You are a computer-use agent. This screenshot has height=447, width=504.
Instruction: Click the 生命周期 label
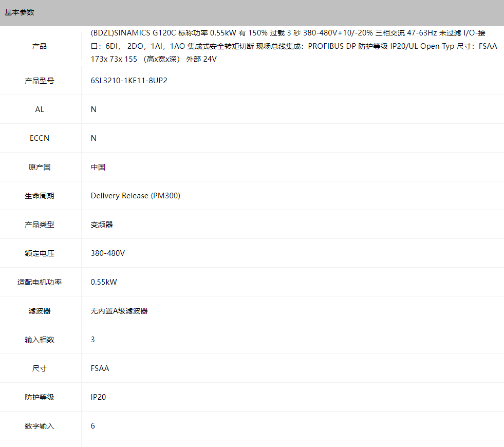pos(40,196)
